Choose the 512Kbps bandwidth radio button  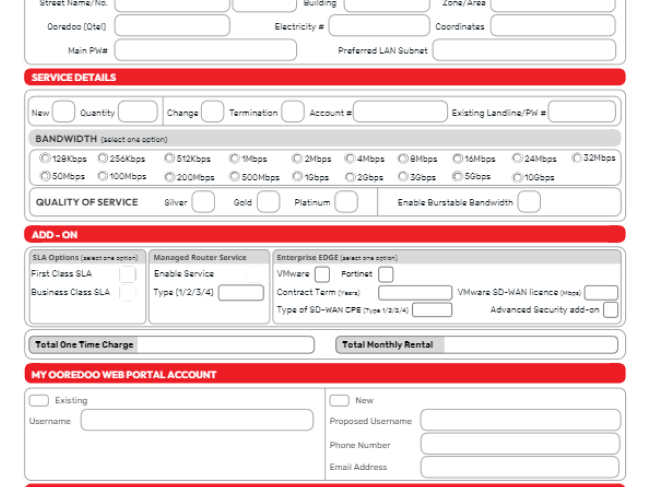pyautogui.click(x=169, y=158)
